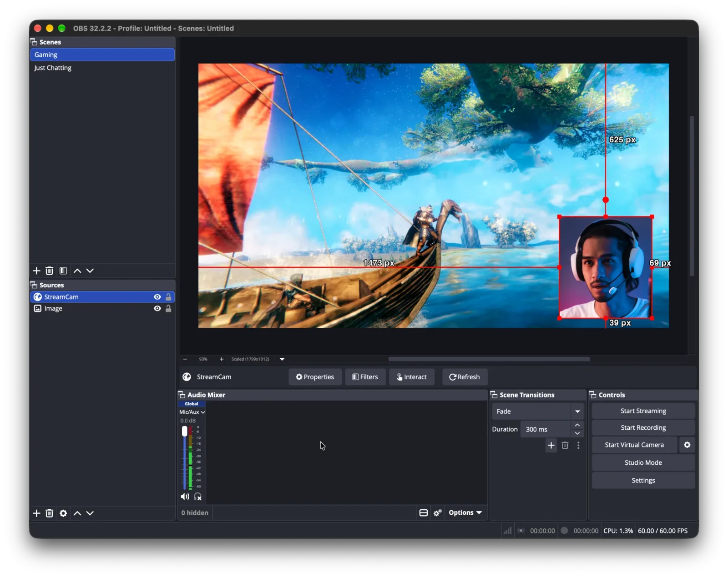Image resolution: width=728 pixels, height=577 pixels.
Task: Click the Controls dock icon
Action: pyautogui.click(x=593, y=395)
